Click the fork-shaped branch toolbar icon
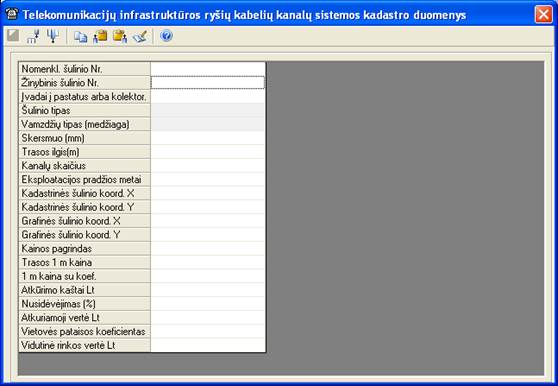The height and width of the screenshot is (386, 558). [x=53, y=36]
